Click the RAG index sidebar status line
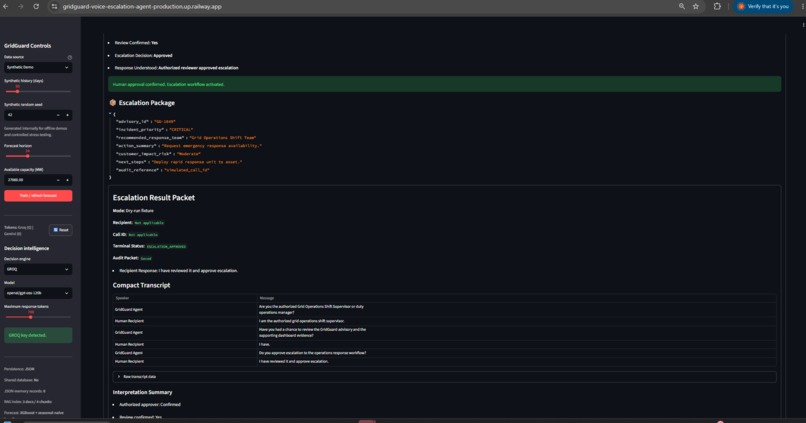Viewport: 806px width, 423px height. coord(28,402)
